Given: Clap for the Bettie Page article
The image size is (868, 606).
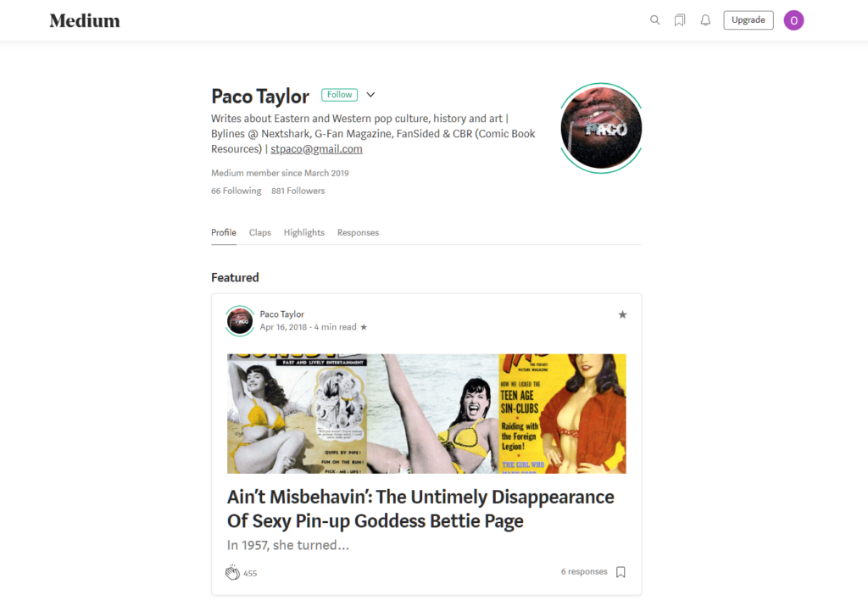Looking at the screenshot, I should 232,572.
